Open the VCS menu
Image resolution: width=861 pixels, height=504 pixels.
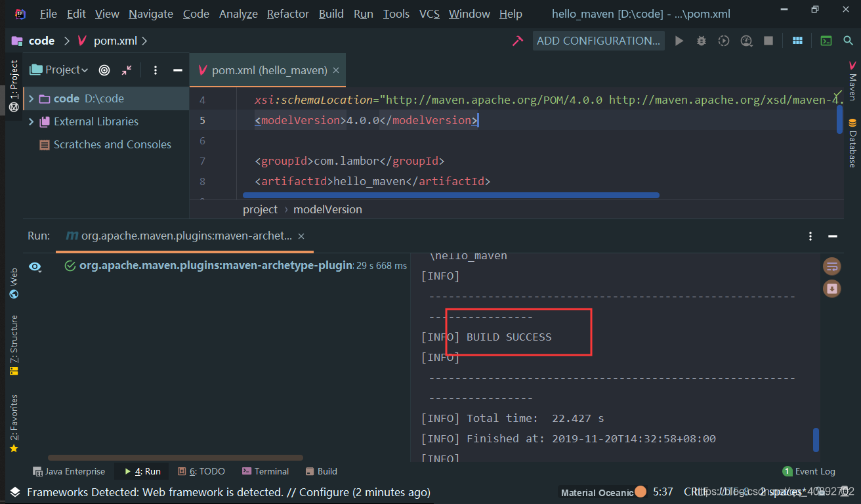429,14
